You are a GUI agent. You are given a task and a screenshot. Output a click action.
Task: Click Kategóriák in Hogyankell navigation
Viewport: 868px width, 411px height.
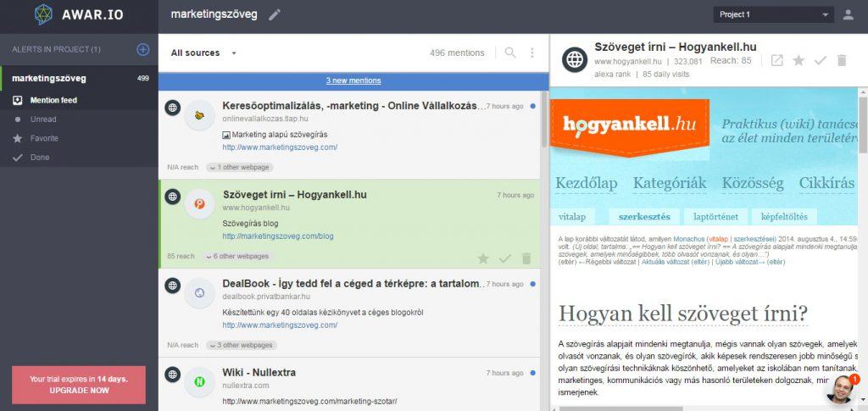tap(670, 184)
